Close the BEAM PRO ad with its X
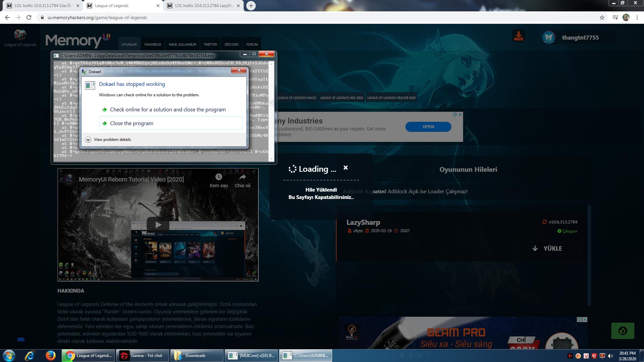 tap(585, 320)
